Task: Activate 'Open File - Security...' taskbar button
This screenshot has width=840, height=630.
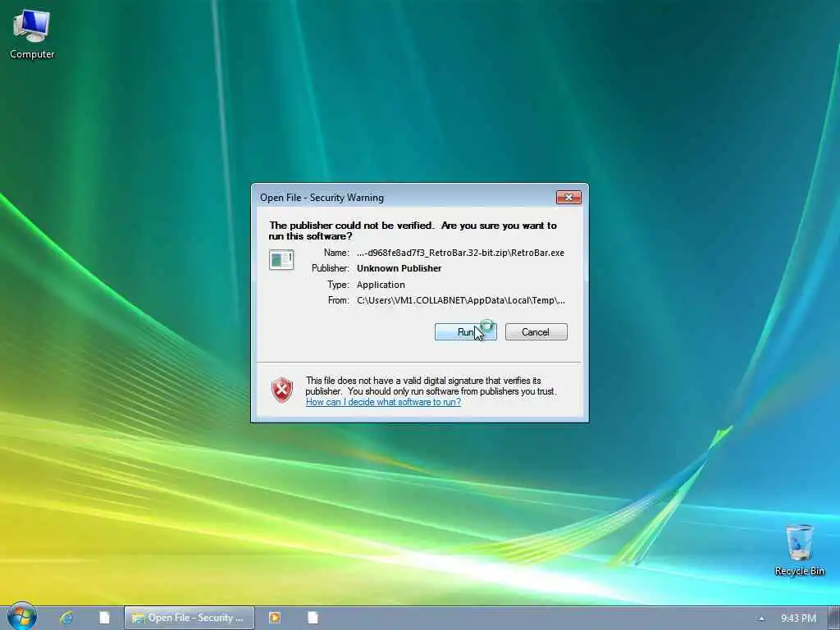Action: [189, 618]
